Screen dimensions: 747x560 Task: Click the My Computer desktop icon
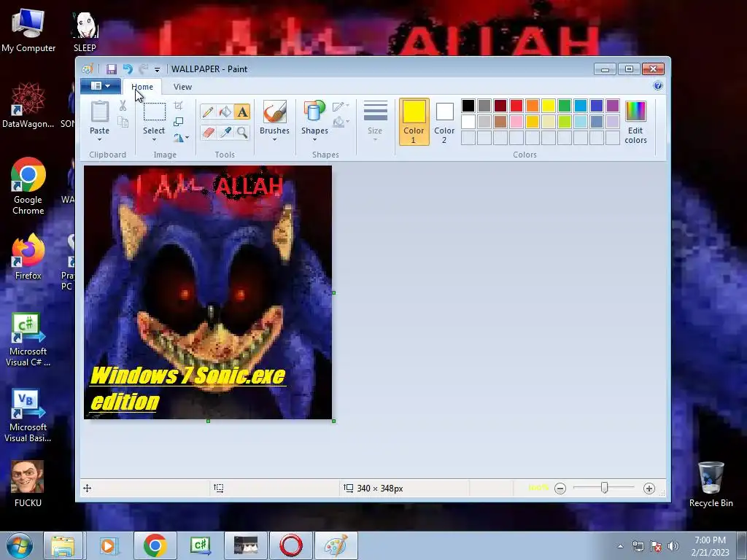(28, 30)
